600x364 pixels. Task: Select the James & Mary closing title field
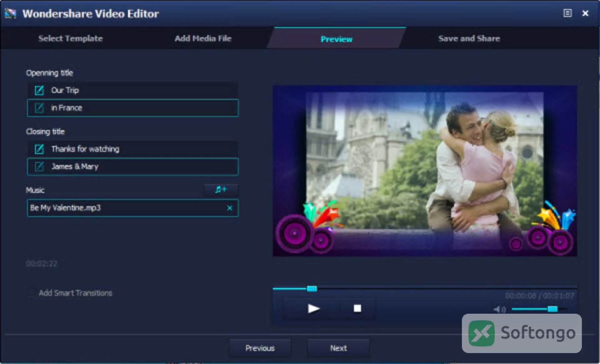[133, 167]
